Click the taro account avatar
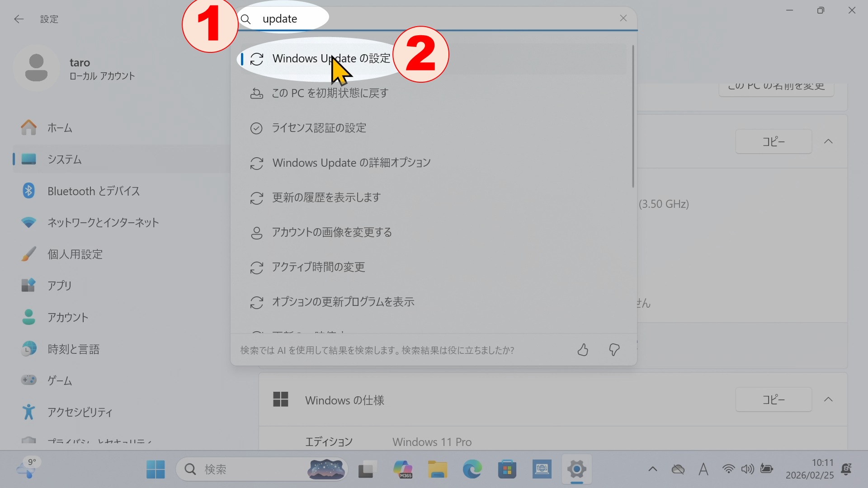The height and width of the screenshot is (488, 868). click(36, 68)
